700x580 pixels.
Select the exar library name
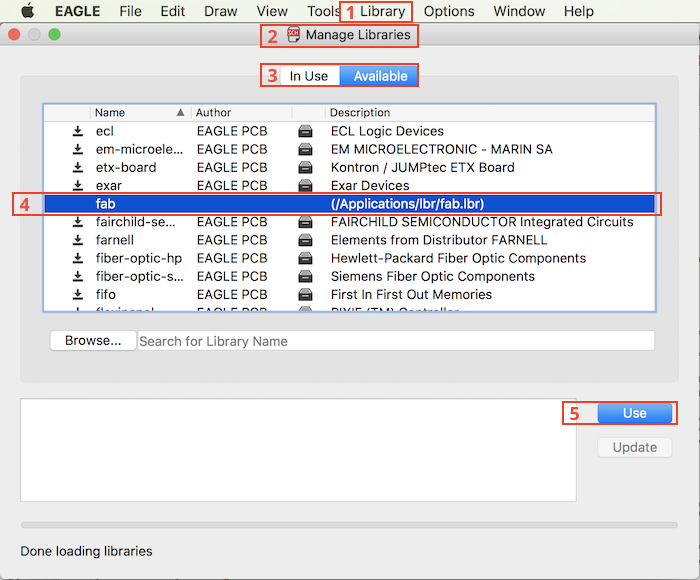coord(109,186)
